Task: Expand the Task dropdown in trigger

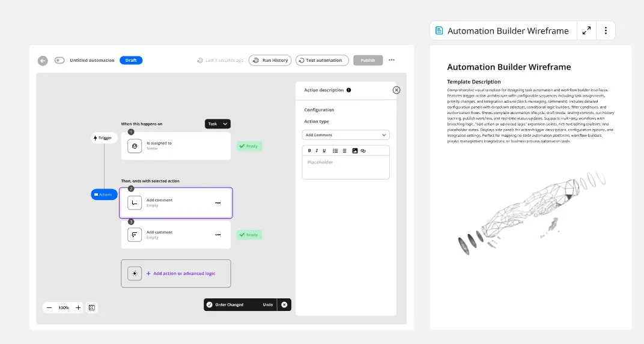Action: [217, 124]
